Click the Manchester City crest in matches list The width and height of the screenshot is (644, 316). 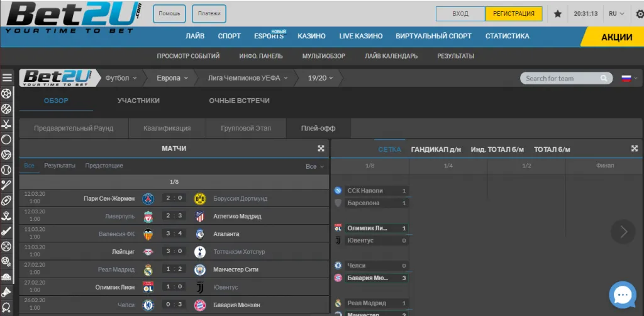pyautogui.click(x=199, y=269)
